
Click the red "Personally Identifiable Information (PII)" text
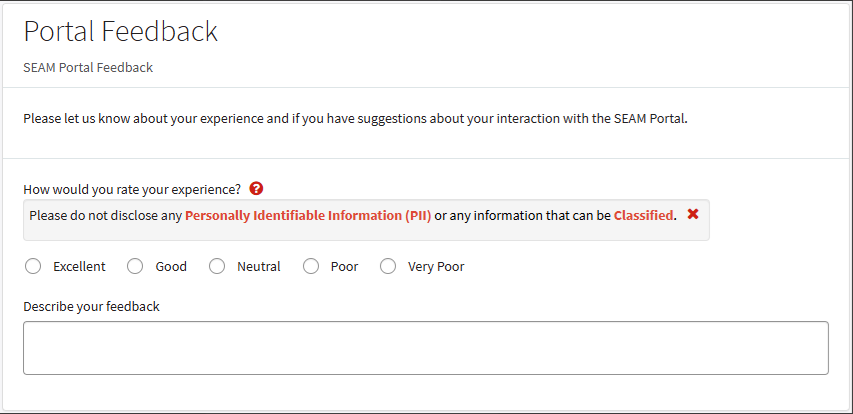tap(308, 215)
